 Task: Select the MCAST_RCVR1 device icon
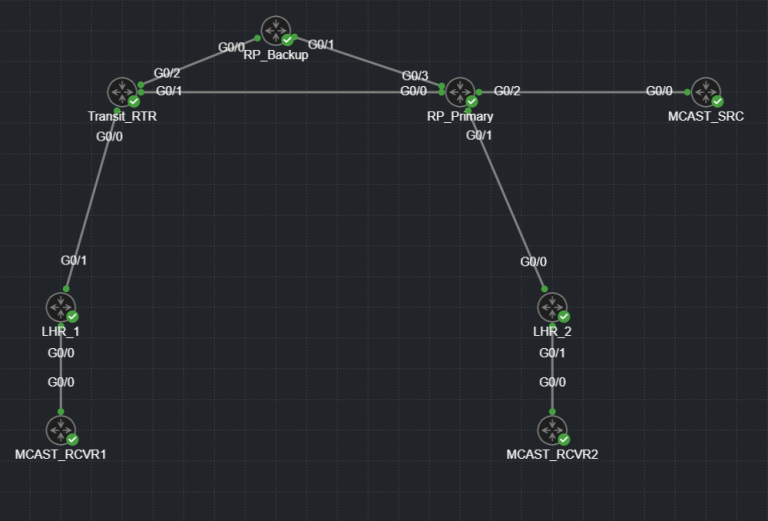pos(61,430)
